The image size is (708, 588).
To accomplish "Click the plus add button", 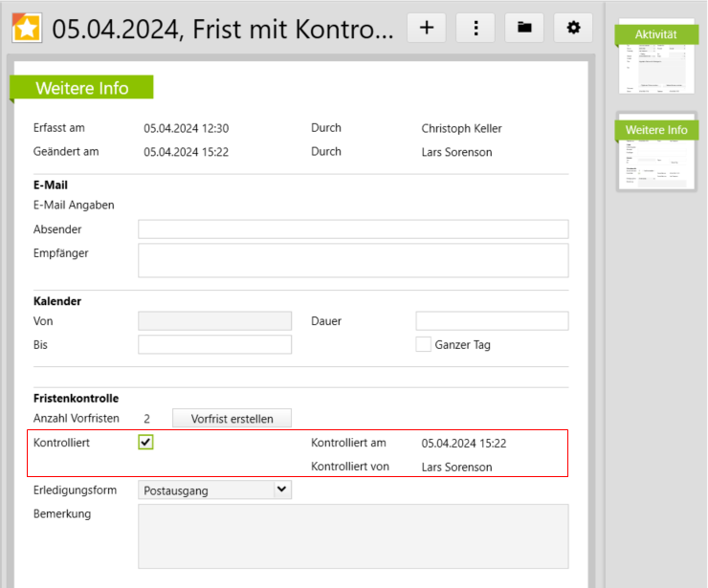I will [x=427, y=28].
